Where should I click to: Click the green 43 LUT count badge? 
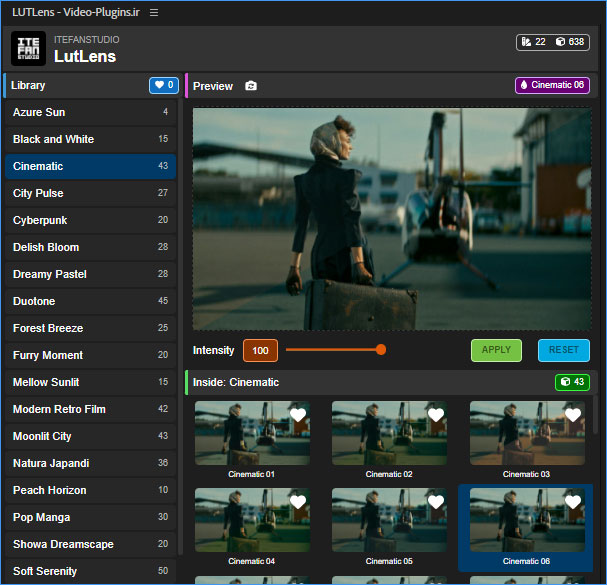click(572, 382)
